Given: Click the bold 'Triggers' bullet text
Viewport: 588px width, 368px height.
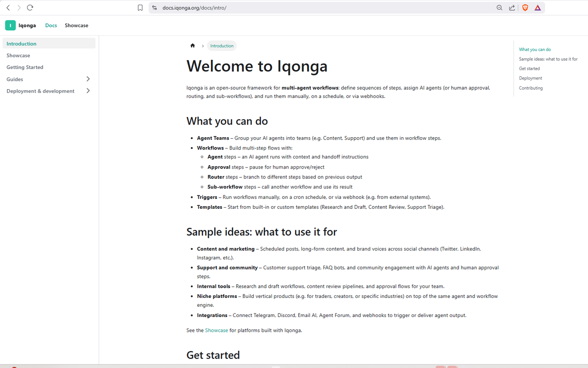Looking at the screenshot, I should coord(207,197).
